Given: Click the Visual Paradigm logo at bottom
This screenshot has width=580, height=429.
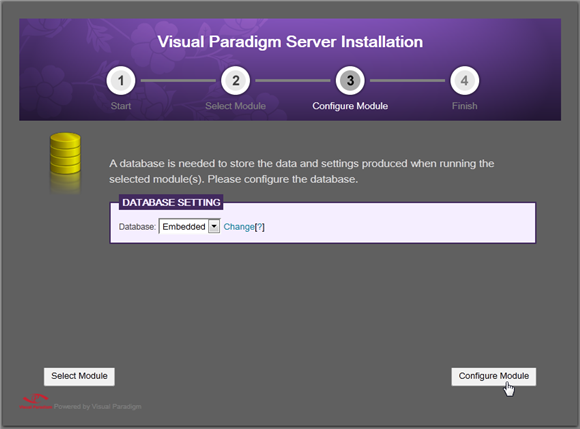Looking at the screenshot, I should [36, 402].
